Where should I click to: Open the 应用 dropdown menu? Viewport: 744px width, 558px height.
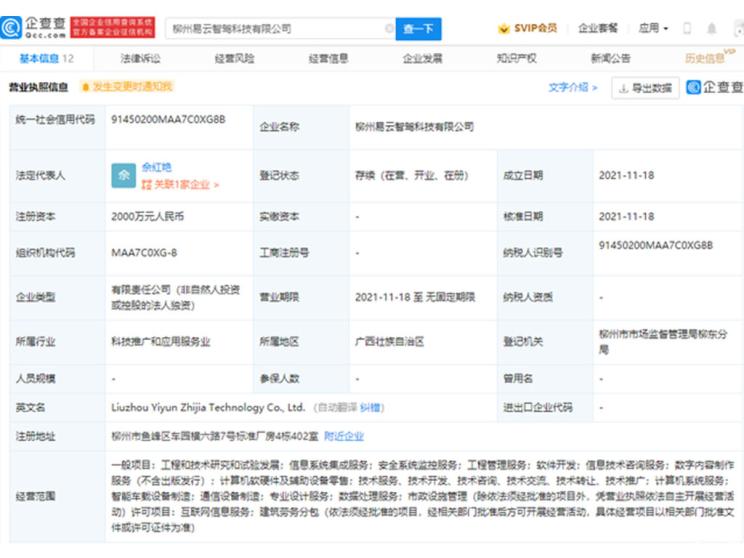click(x=654, y=29)
